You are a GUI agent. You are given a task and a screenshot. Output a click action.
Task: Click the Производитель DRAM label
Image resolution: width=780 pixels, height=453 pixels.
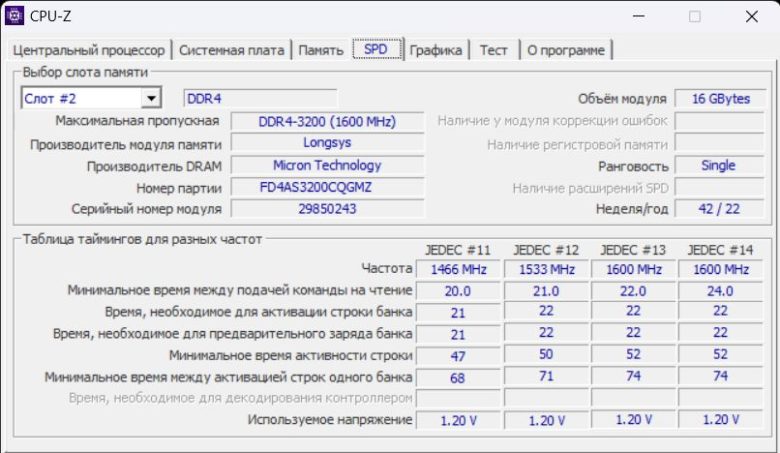click(154, 167)
